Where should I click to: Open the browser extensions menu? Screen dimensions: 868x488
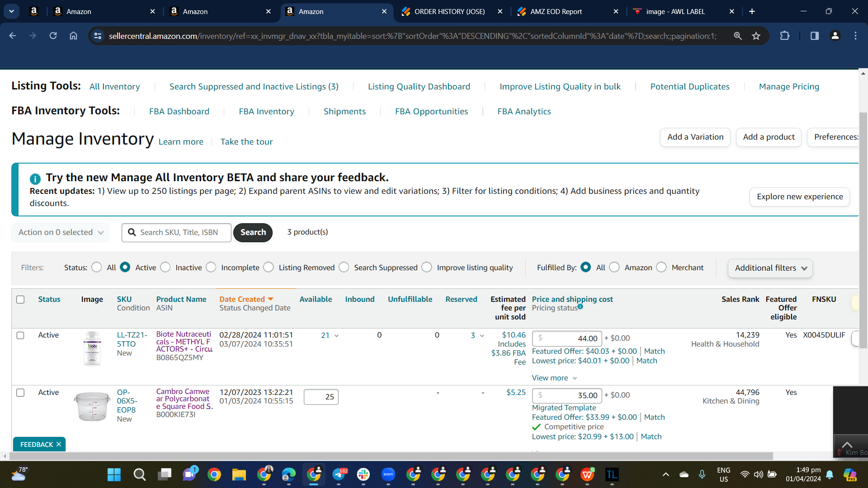(785, 36)
